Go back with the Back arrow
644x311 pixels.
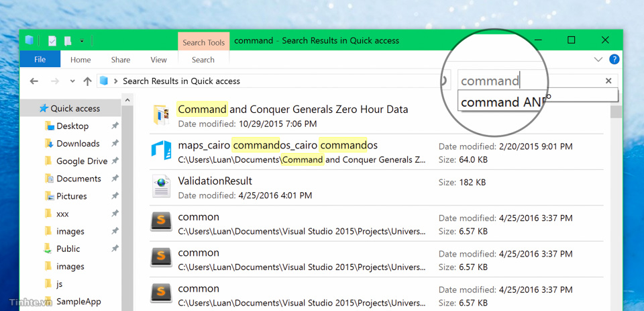pyautogui.click(x=34, y=81)
